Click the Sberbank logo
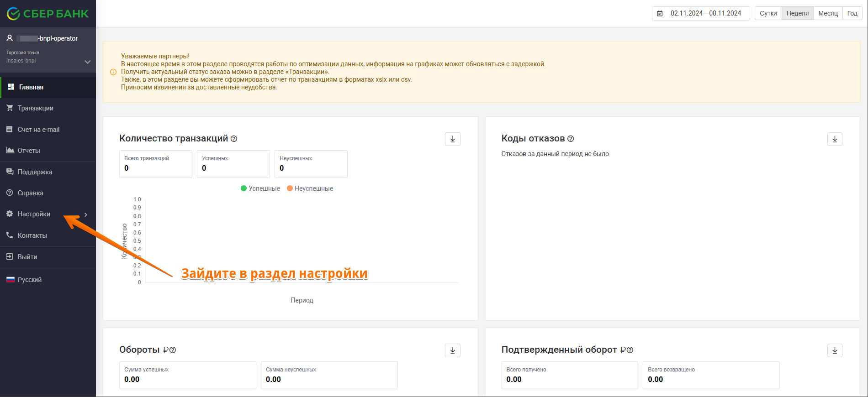868x397 pixels. coord(48,14)
